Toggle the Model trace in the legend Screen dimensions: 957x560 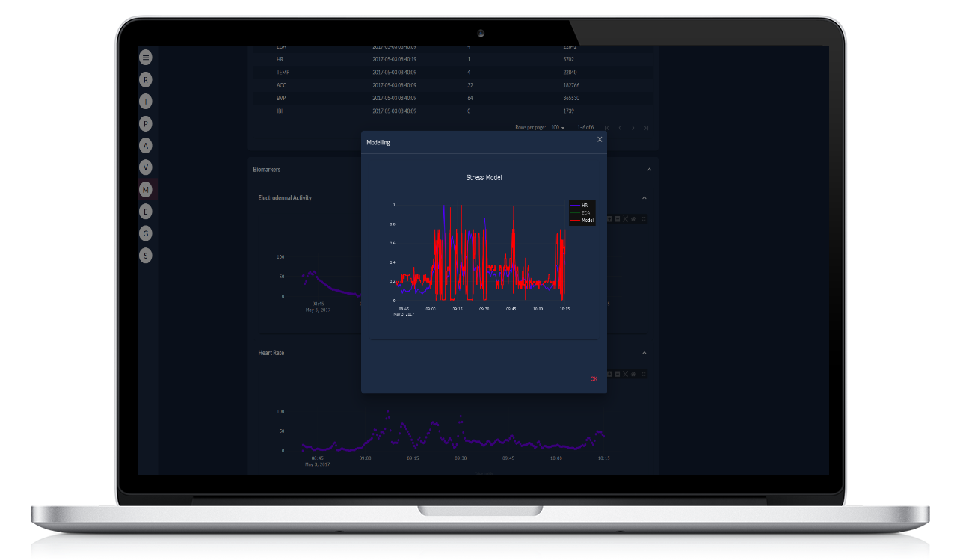point(582,221)
